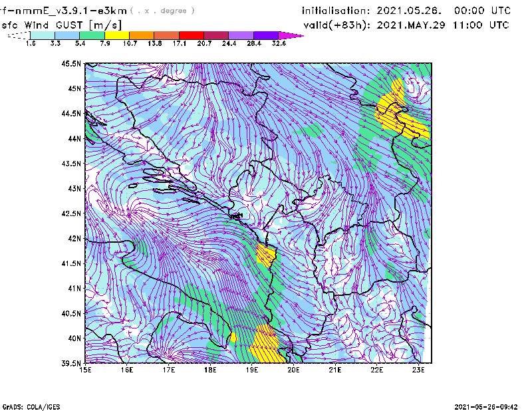
Task: Click the 45.5N latitude label
Action: point(71,63)
